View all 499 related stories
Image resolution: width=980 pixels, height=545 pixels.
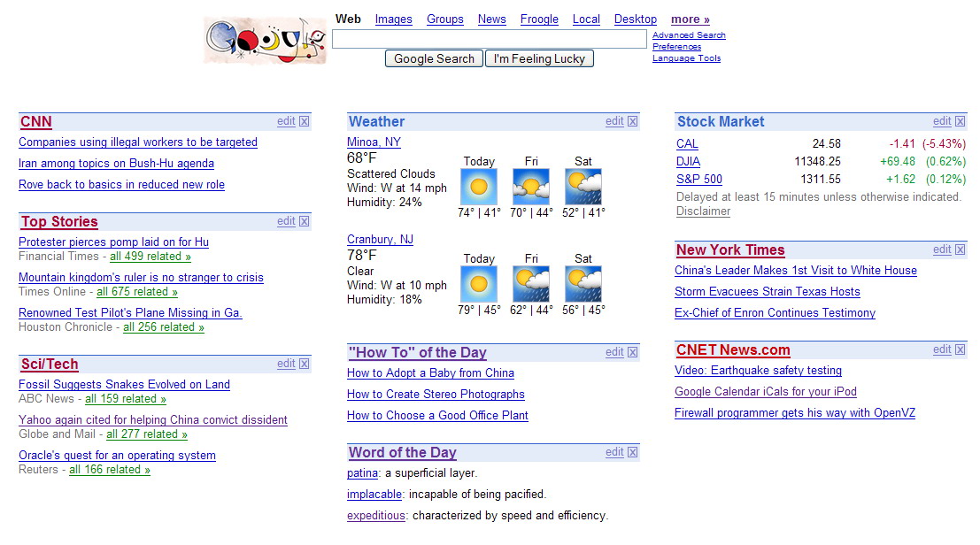pos(150,257)
